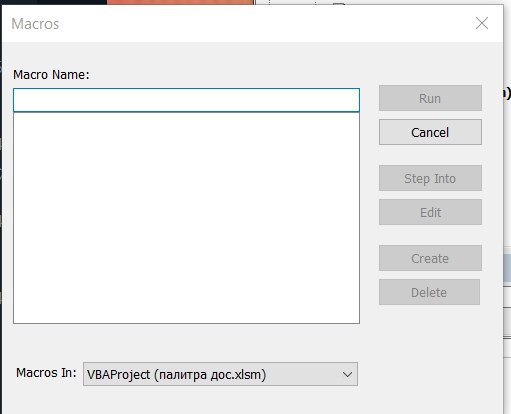This screenshot has height=414, width=511.
Task: Click the Macro Name input field
Action: [186, 100]
